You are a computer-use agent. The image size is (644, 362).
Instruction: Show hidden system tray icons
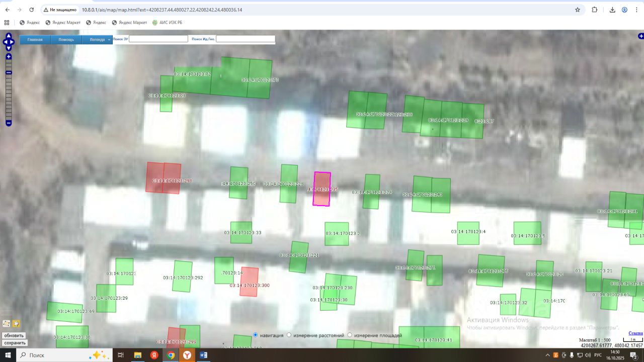[547, 355]
